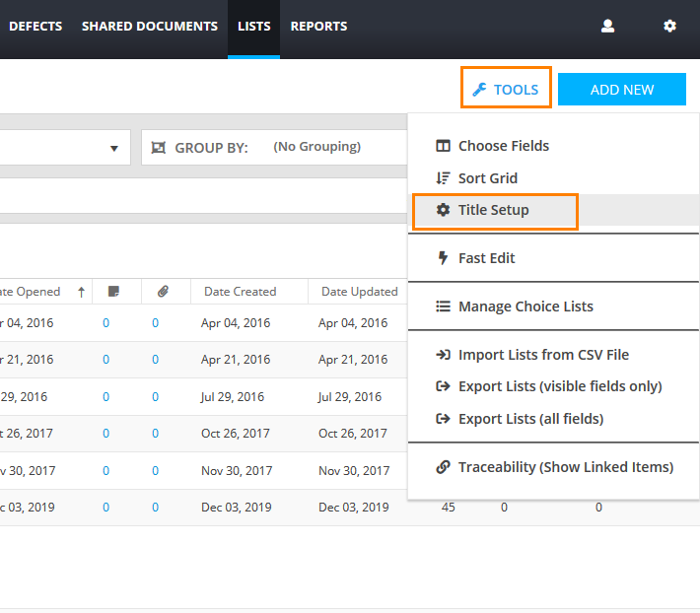Go to the Reports tab

[318, 27]
